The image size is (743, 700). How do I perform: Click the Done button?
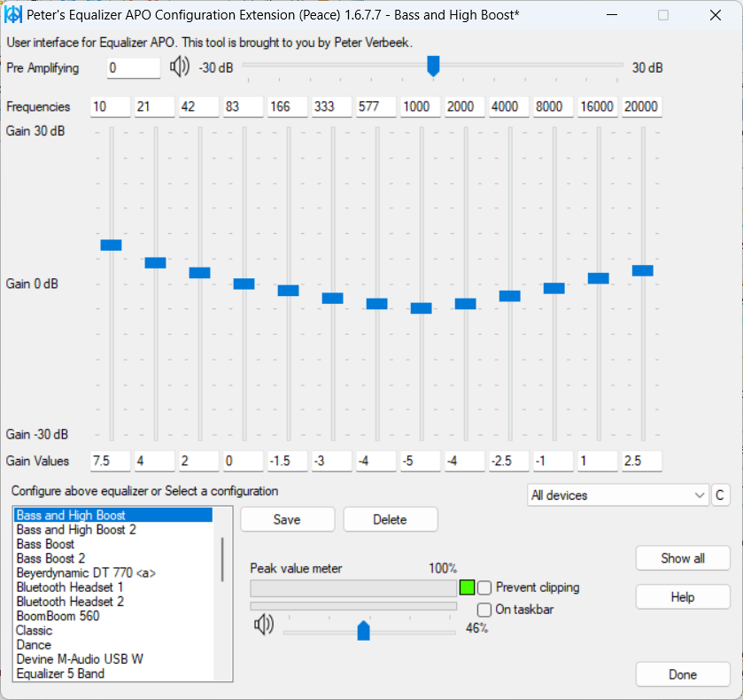pos(683,674)
